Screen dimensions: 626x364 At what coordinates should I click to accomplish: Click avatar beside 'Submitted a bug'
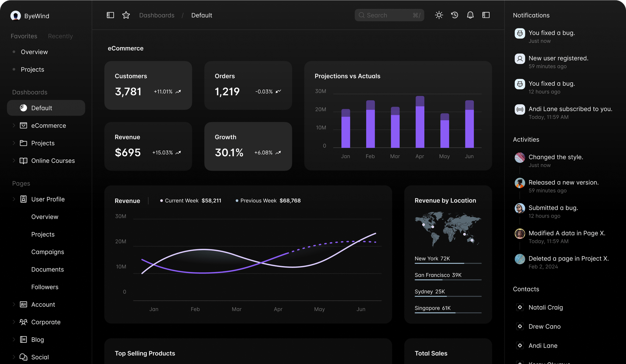520,208
